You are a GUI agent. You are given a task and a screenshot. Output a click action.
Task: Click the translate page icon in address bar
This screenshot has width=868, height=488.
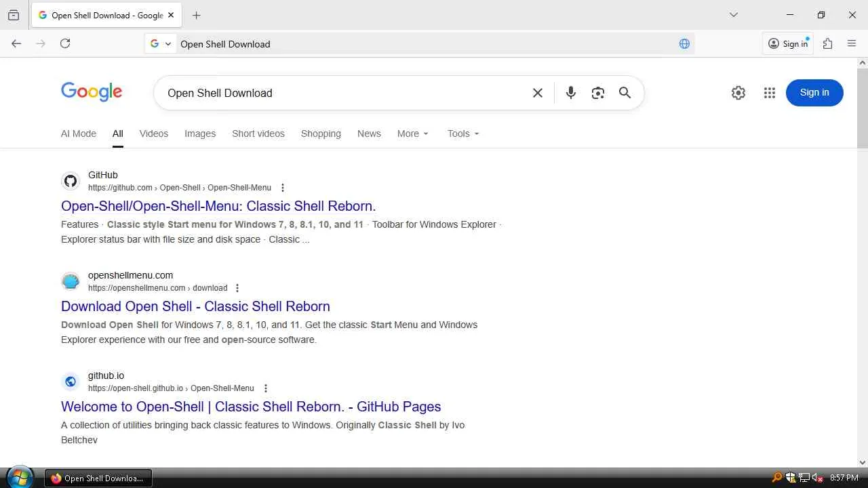(x=684, y=43)
